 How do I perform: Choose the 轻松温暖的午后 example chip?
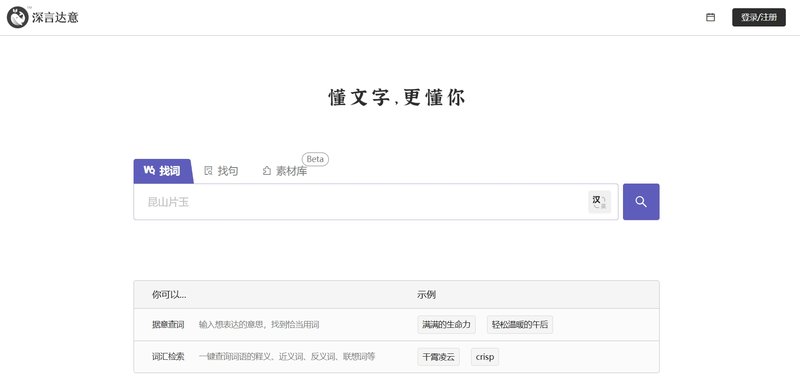[520, 324]
